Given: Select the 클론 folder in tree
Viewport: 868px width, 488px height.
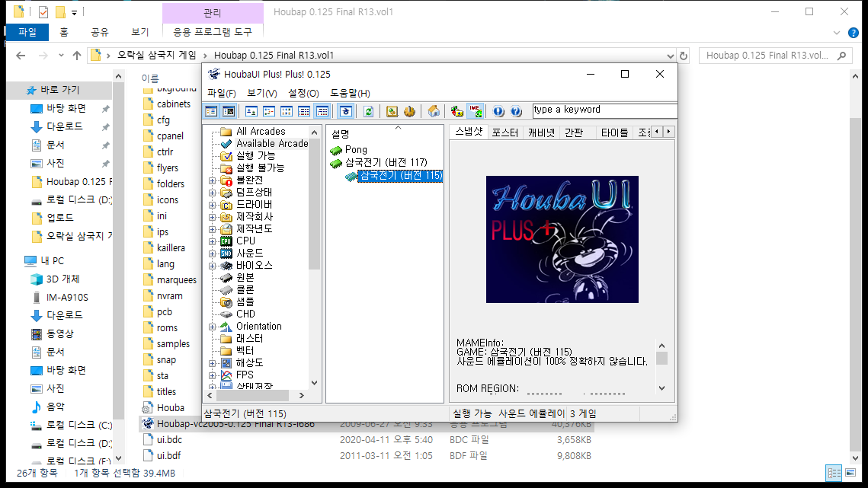Looking at the screenshot, I should coord(245,289).
